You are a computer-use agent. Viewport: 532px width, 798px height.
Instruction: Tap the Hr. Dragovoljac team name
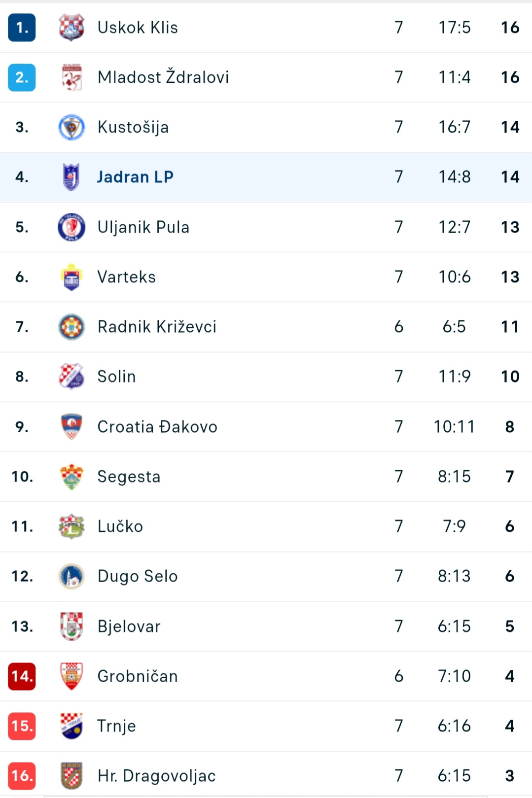pyautogui.click(x=157, y=776)
